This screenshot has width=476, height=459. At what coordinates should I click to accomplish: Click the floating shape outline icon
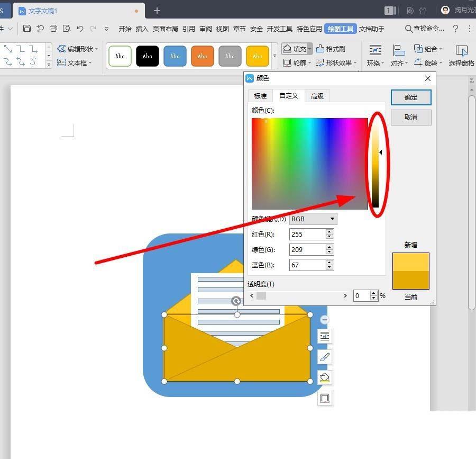coord(325,398)
